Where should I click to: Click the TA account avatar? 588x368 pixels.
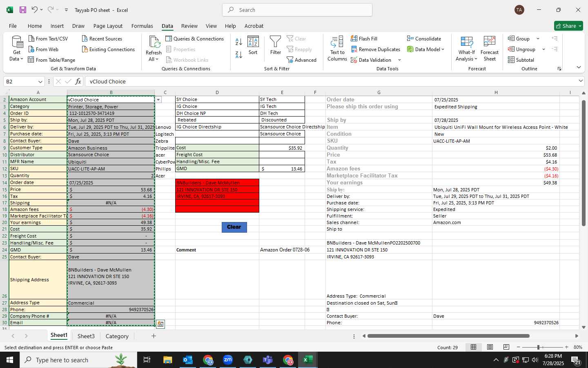pos(519,10)
